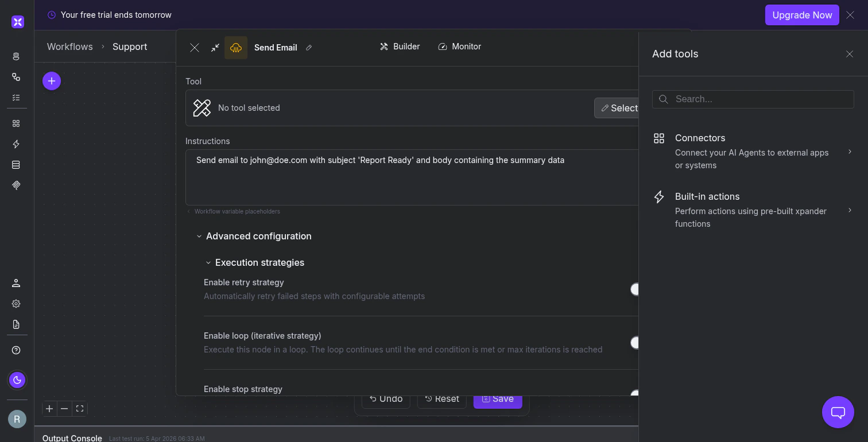Rename the node using the pencil icon

(x=309, y=48)
